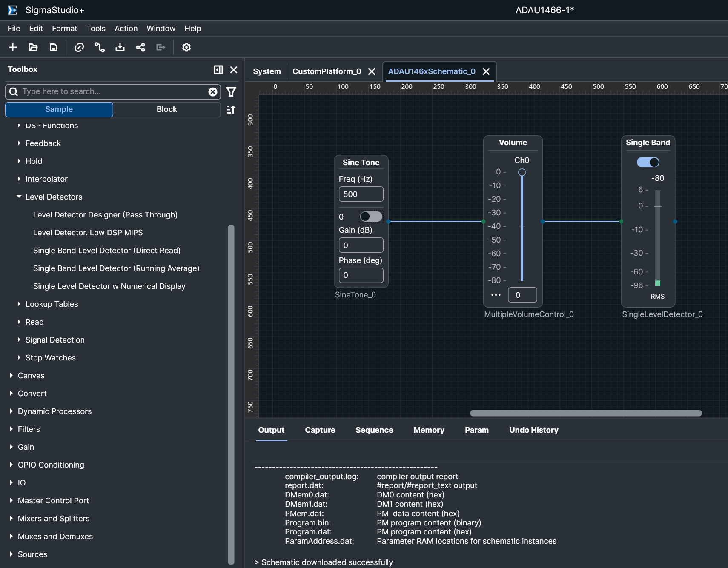Focus the Toolbox search field
This screenshot has width=728, height=568.
(113, 92)
